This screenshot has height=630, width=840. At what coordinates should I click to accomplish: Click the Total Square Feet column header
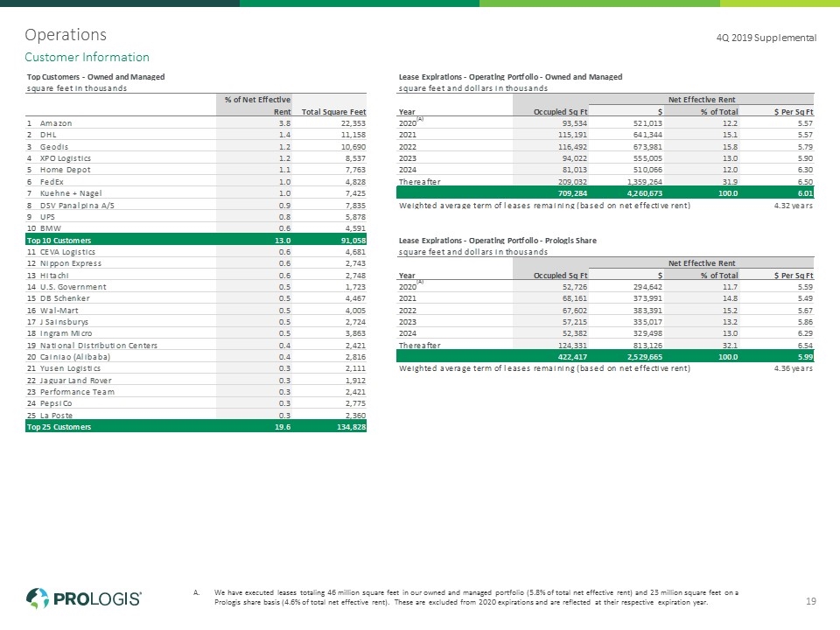(x=333, y=112)
